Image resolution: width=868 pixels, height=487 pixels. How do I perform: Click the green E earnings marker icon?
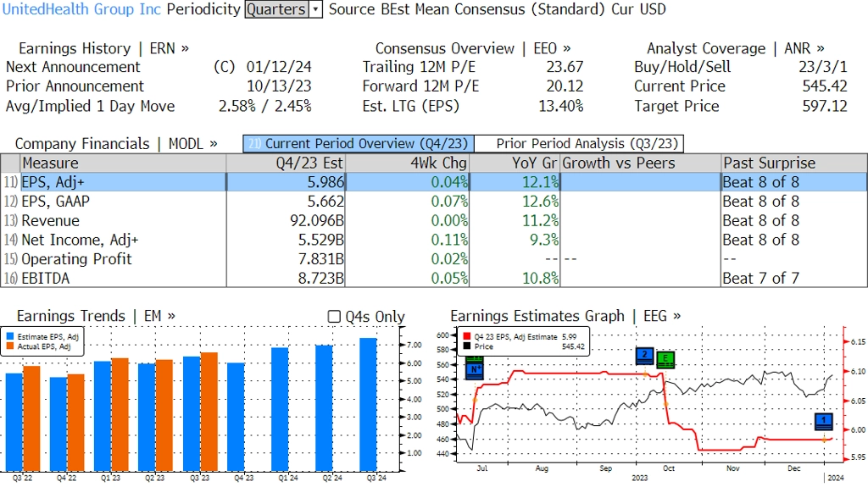pos(665,360)
